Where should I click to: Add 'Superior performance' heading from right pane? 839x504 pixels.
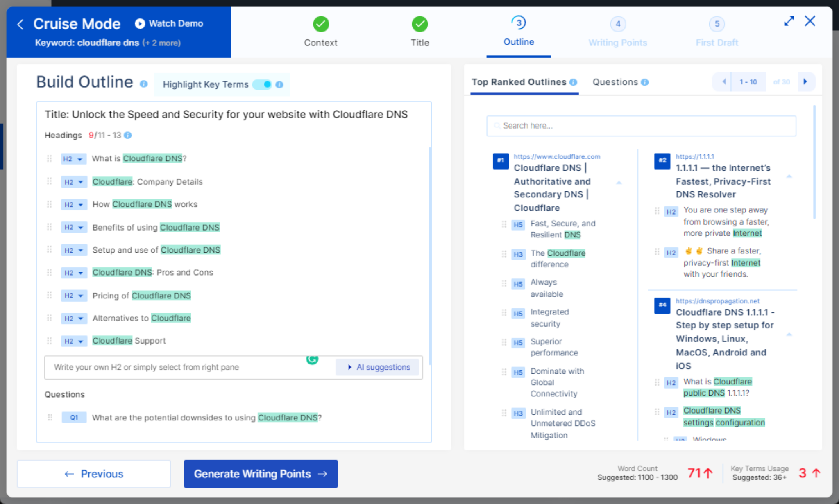click(554, 347)
